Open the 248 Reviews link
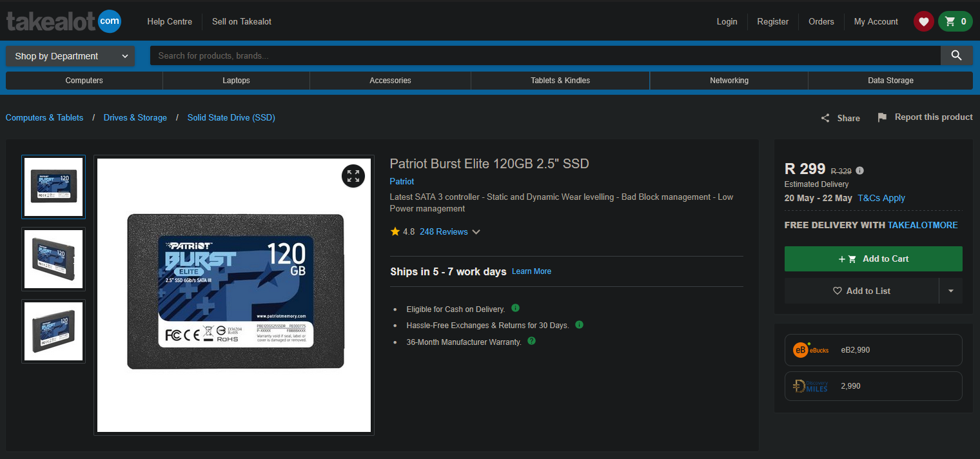 point(444,231)
